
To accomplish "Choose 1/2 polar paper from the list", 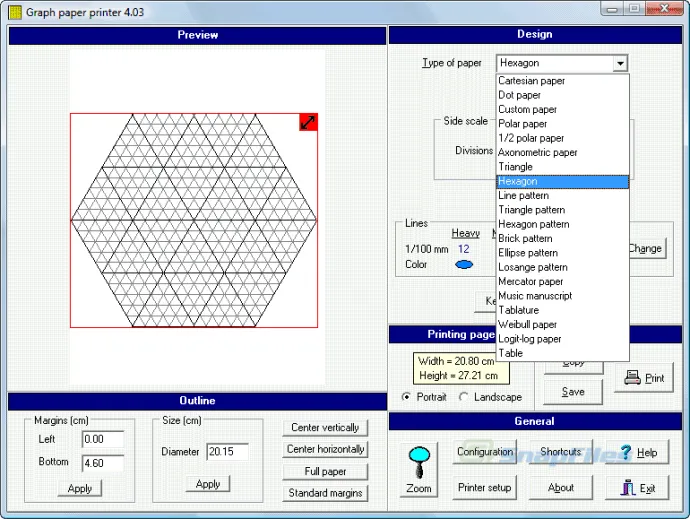I will pyautogui.click(x=562, y=138).
